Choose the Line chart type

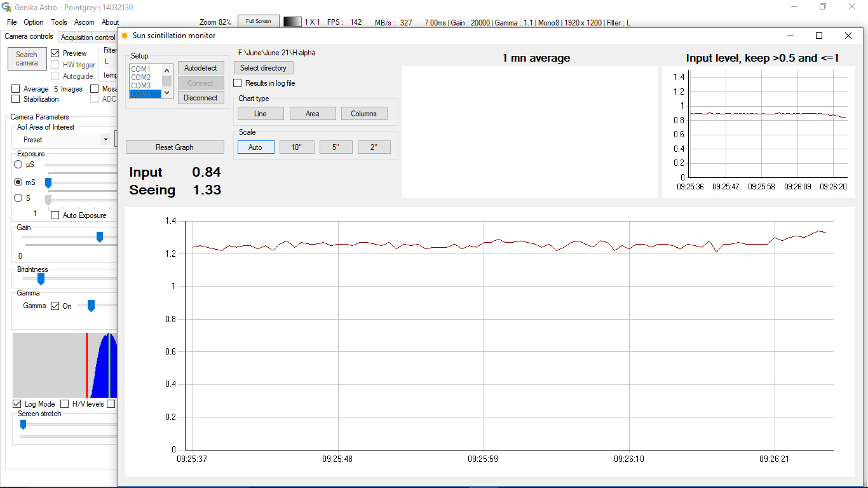pos(261,114)
